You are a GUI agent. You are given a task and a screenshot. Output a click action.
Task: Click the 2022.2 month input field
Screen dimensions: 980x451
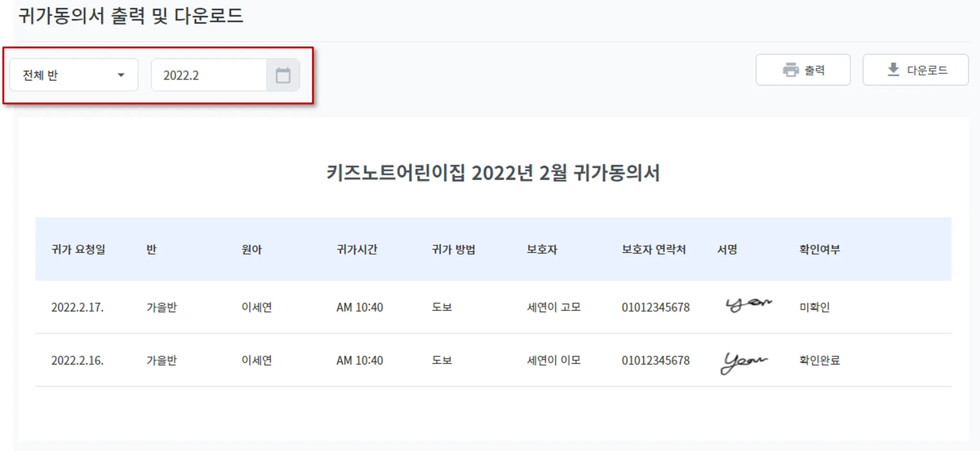[209, 75]
